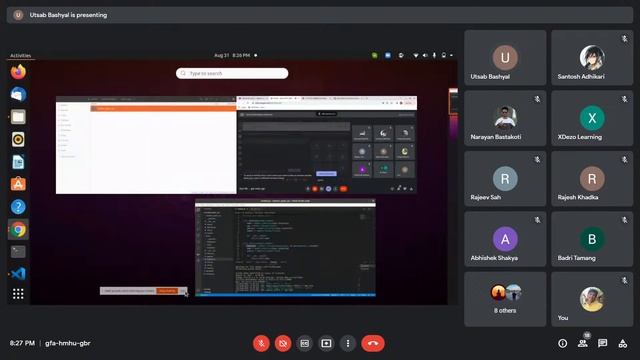Open Firefox from the Ubuntu dock
The height and width of the screenshot is (360, 640).
[18, 72]
